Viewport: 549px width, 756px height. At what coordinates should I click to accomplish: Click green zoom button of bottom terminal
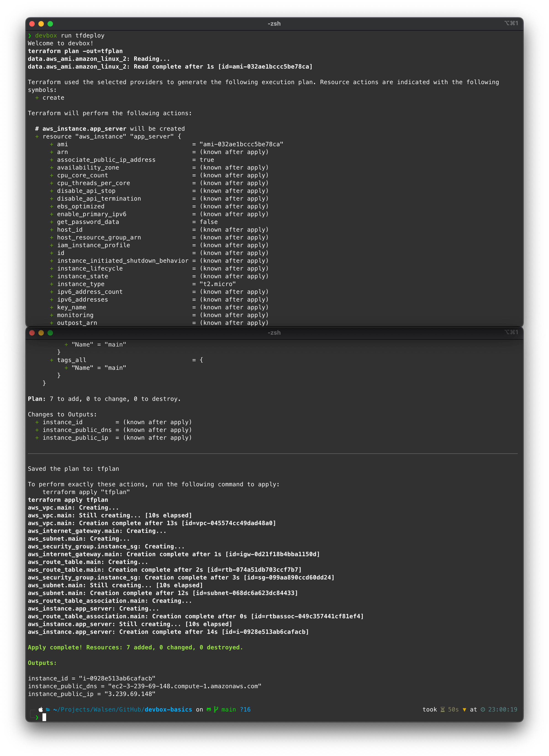point(50,333)
